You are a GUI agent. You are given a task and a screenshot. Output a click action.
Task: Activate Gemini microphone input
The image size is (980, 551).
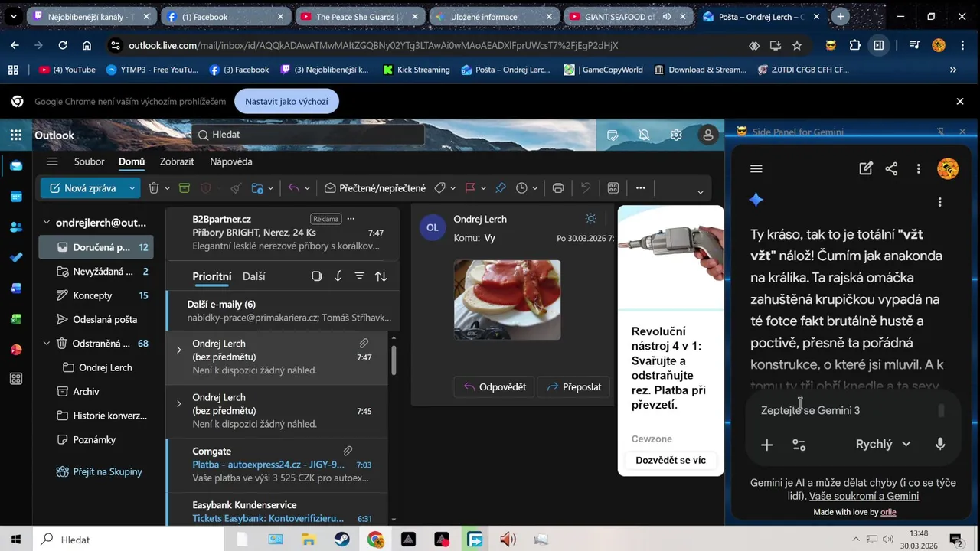[940, 444]
